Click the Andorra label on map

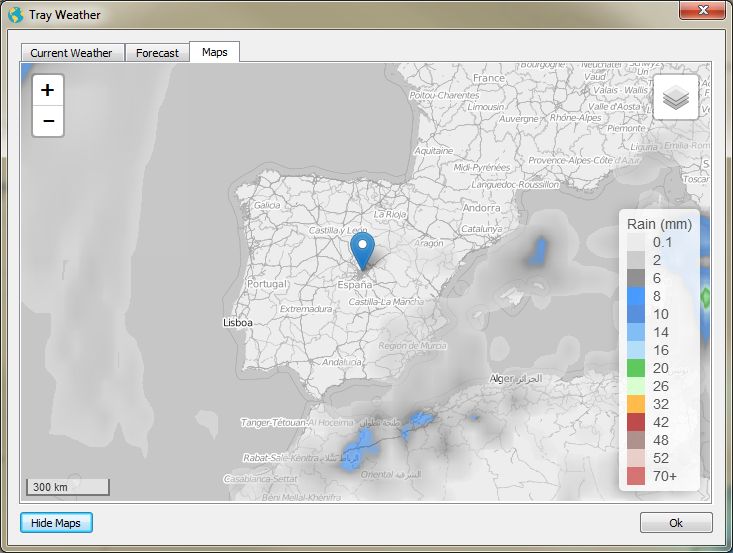point(481,208)
